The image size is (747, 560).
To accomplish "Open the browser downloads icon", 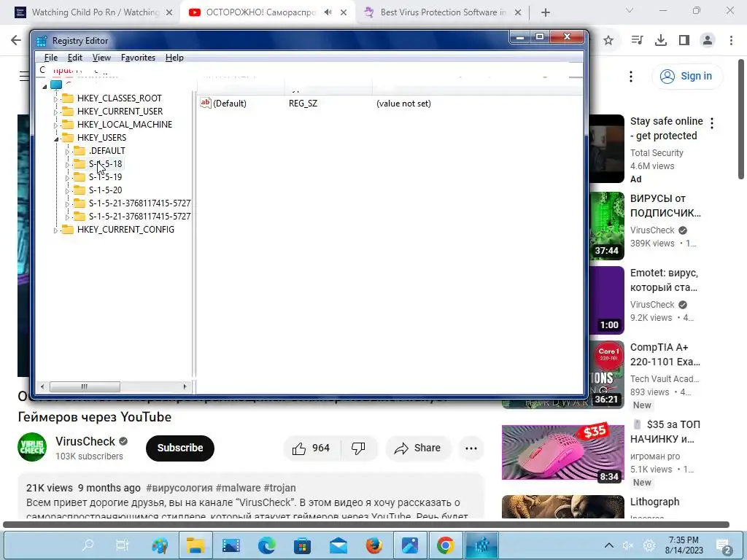I will (x=661, y=41).
